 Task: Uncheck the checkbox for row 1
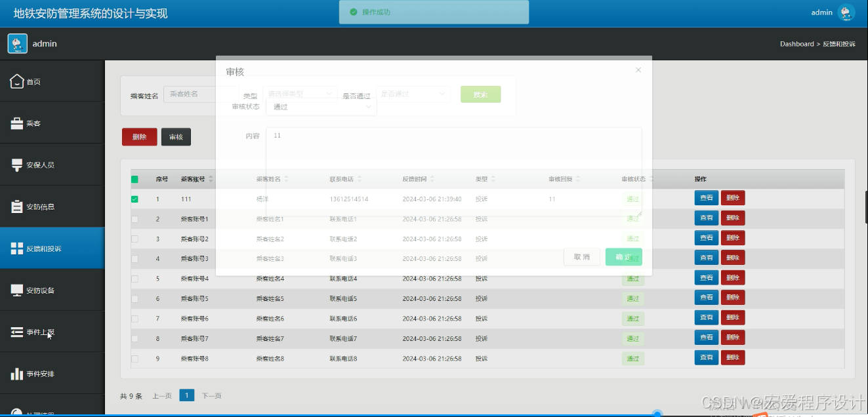pos(134,199)
